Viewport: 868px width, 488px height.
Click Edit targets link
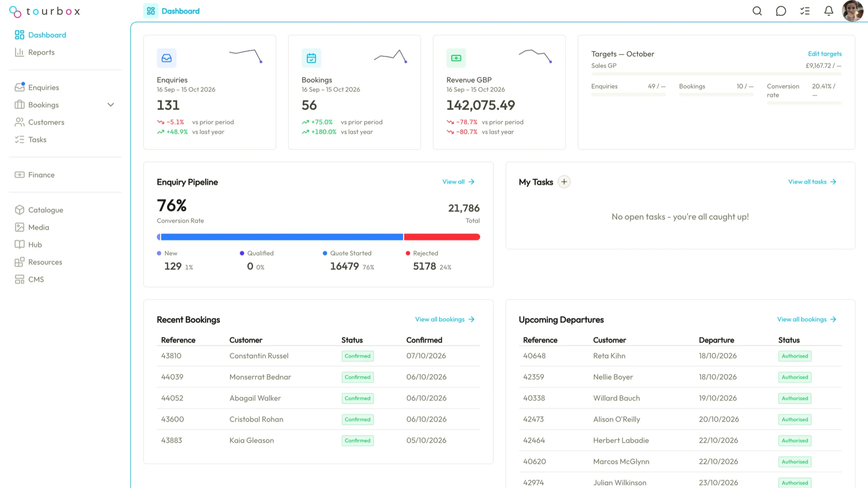tap(825, 54)
